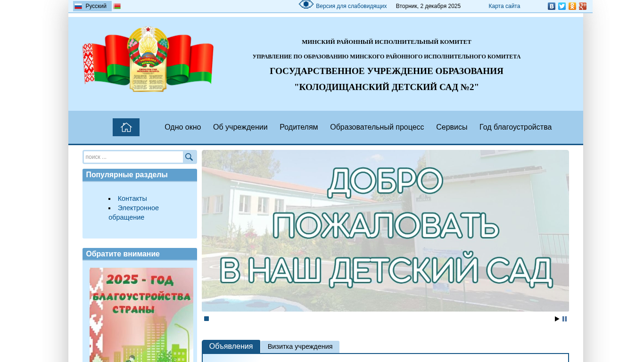Open the Одно окно menu

(183, 127)
